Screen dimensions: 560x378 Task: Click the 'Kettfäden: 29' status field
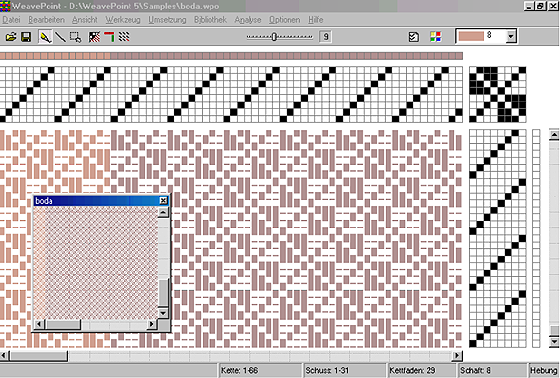coord(422,370)
